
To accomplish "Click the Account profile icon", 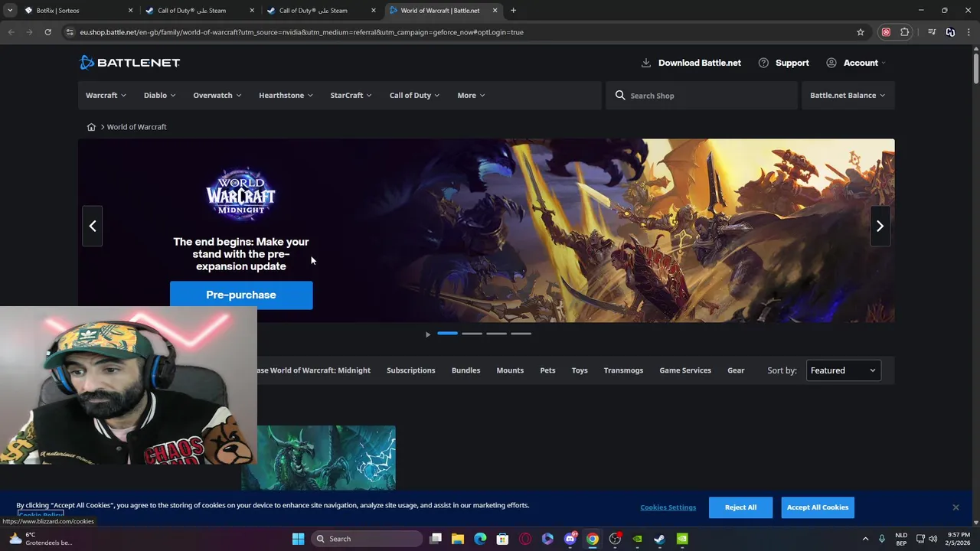I will click(831, 63).
